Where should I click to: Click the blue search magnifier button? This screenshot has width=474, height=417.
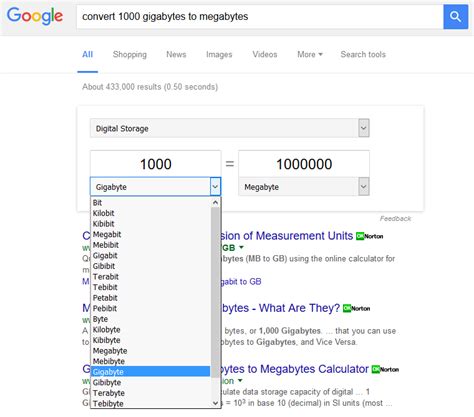click(x=455, y=17)
